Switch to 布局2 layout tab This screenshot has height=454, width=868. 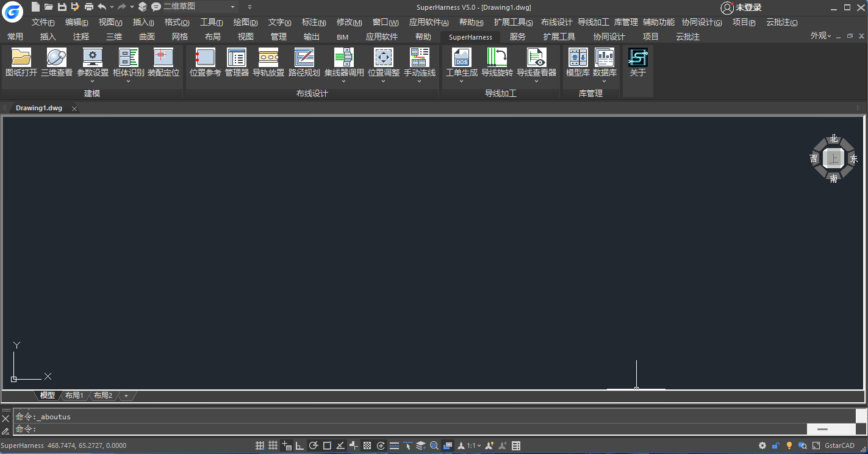click(x=102, y=395)
